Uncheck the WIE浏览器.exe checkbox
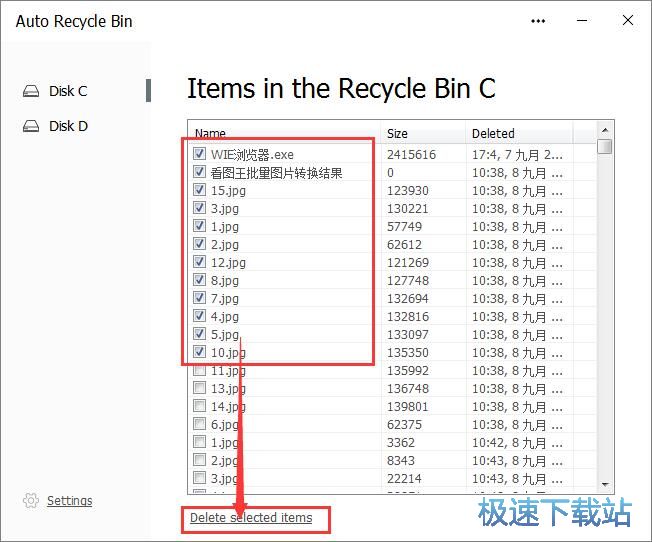The height and width of the screenshot is (542, 652). pyautogui.click(x=199, y=154)
